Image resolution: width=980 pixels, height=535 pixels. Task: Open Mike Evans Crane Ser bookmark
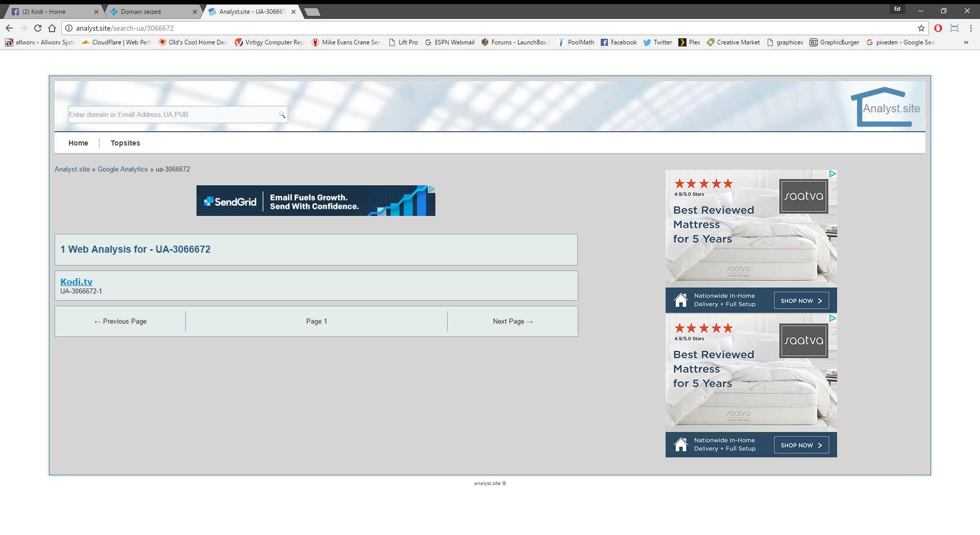(x=346, y=42)
